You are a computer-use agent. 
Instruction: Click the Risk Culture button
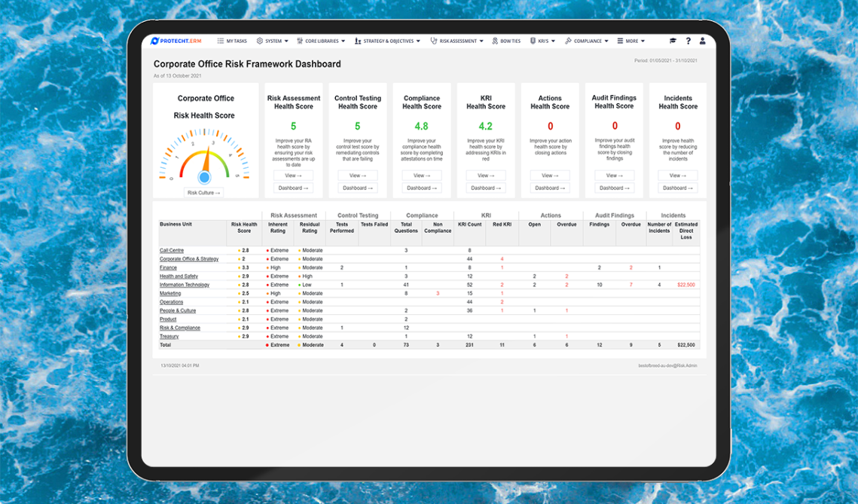(203, 193)
